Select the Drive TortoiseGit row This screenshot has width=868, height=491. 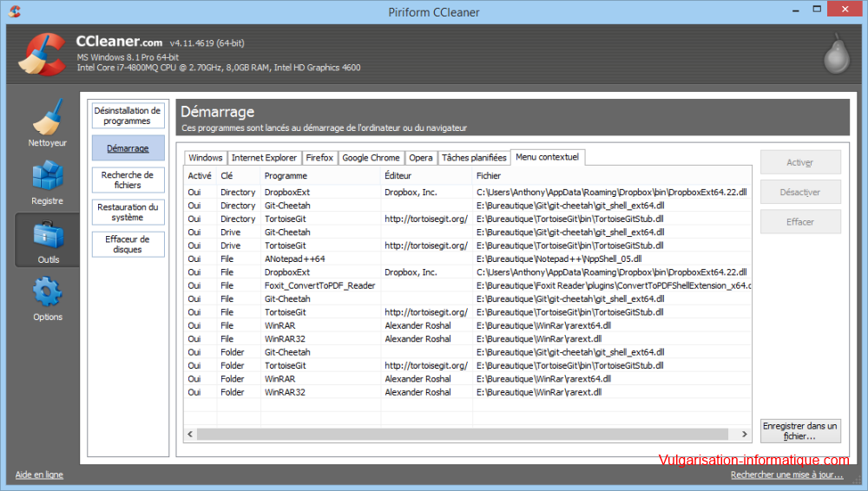467,245
